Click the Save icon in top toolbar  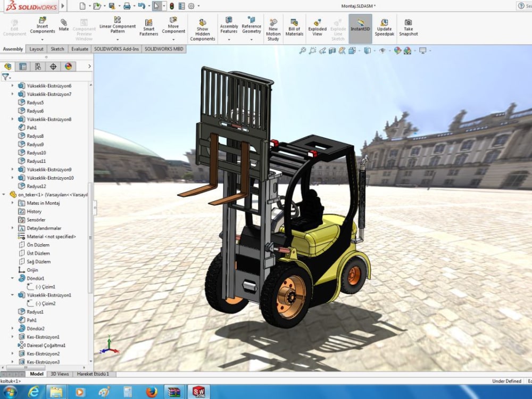click(x=112, y=6)
